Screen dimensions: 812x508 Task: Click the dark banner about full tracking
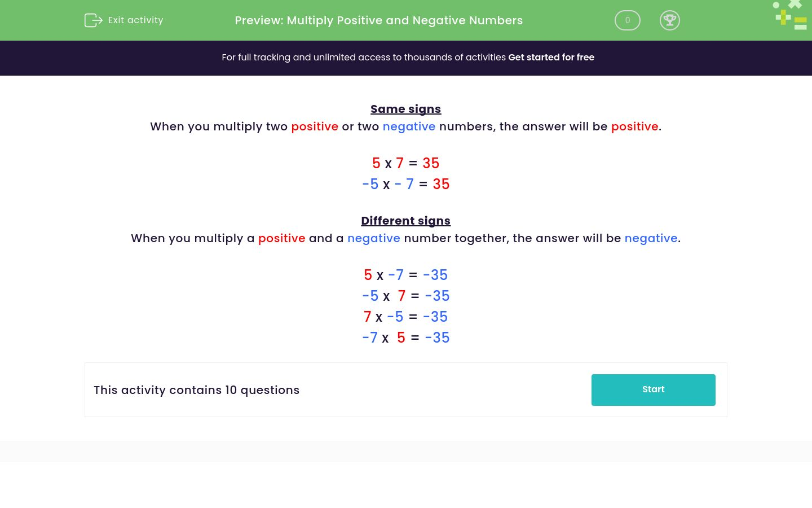pos(406,58)
